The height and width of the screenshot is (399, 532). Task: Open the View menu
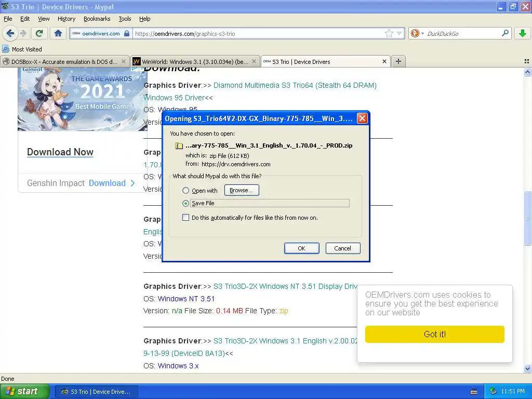[x=44, y=19]
